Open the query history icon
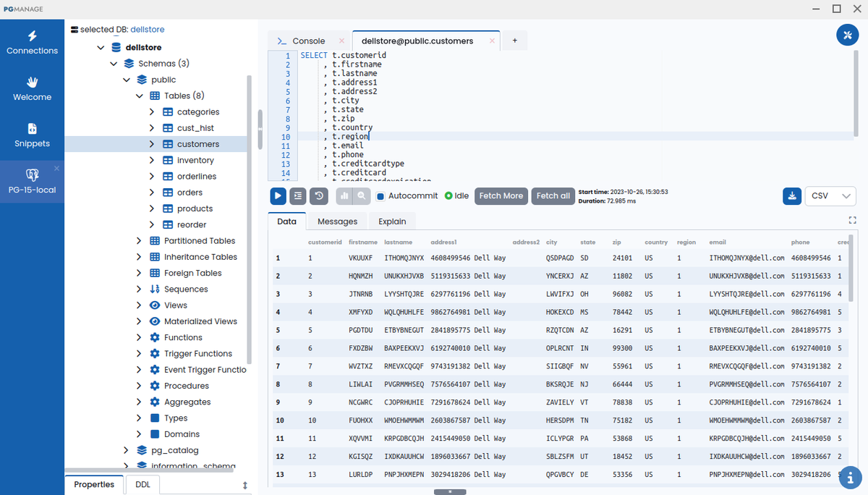This screenshot has height=495, width=868. [318, 195]
